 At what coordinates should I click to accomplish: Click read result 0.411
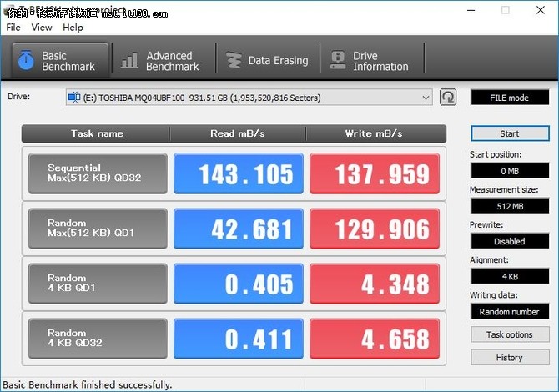tap(239, 339)
